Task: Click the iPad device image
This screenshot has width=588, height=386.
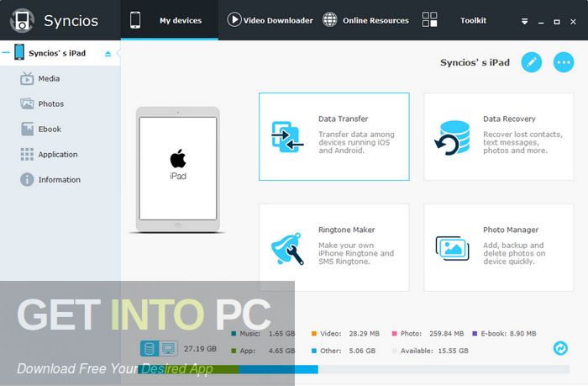Action: [x=178, y=169]
